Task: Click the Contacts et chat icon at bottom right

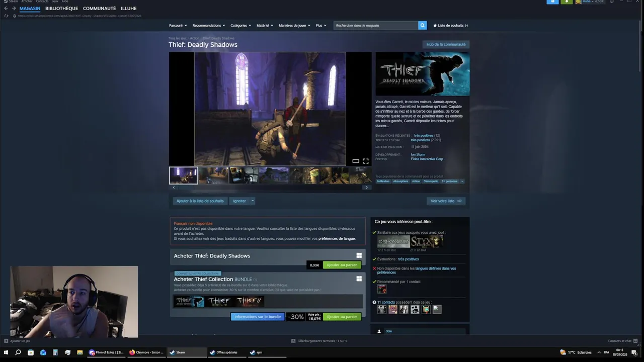Action: pos(636,341)
